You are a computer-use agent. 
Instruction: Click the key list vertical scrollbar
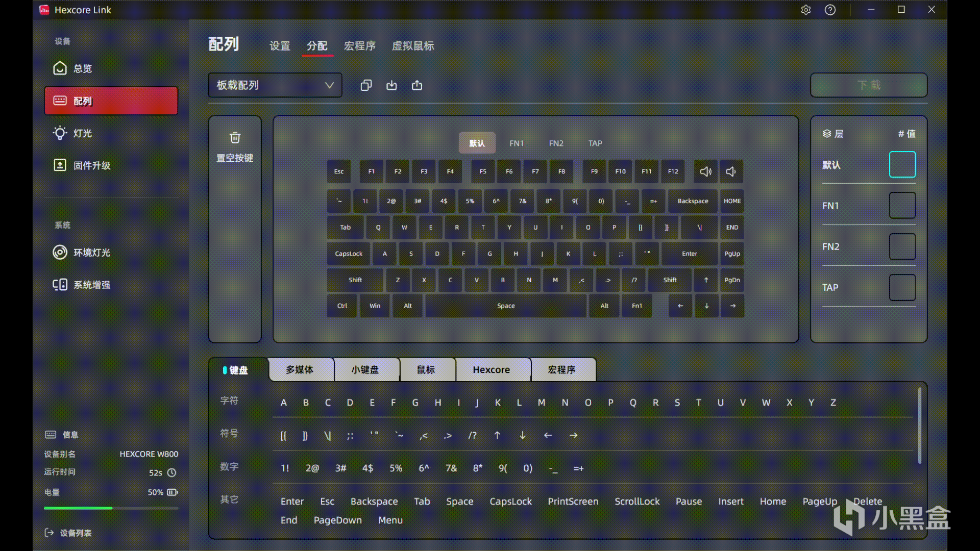point(920,426)
